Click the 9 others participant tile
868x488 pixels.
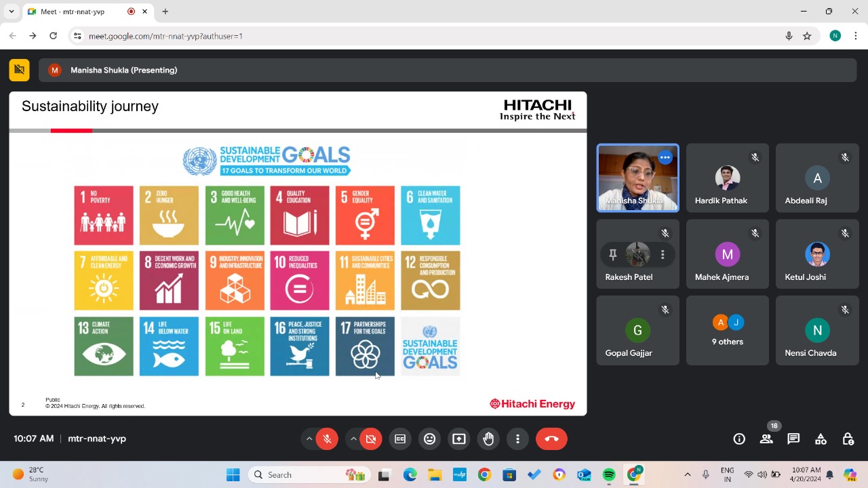[727, 330]
